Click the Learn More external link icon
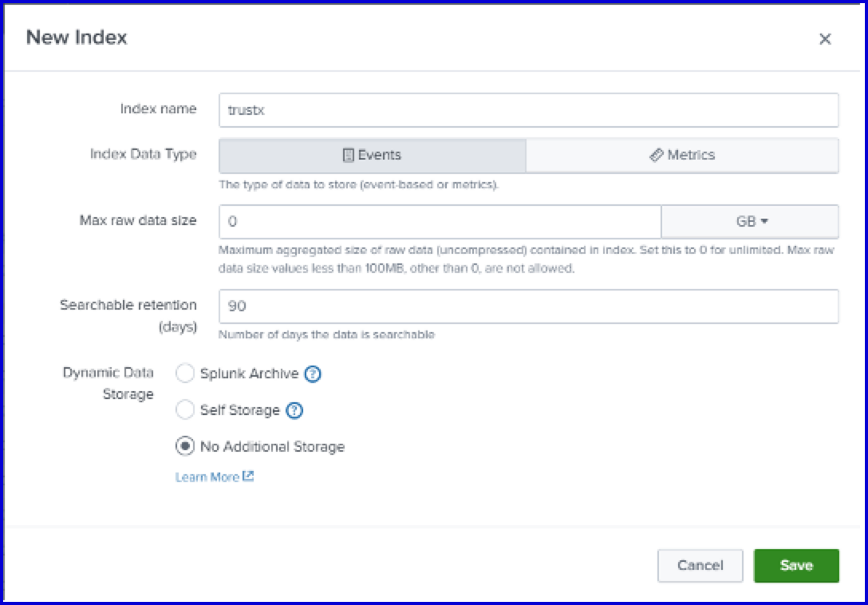This screenshot has height=605, width=868. tap(248, 476)
